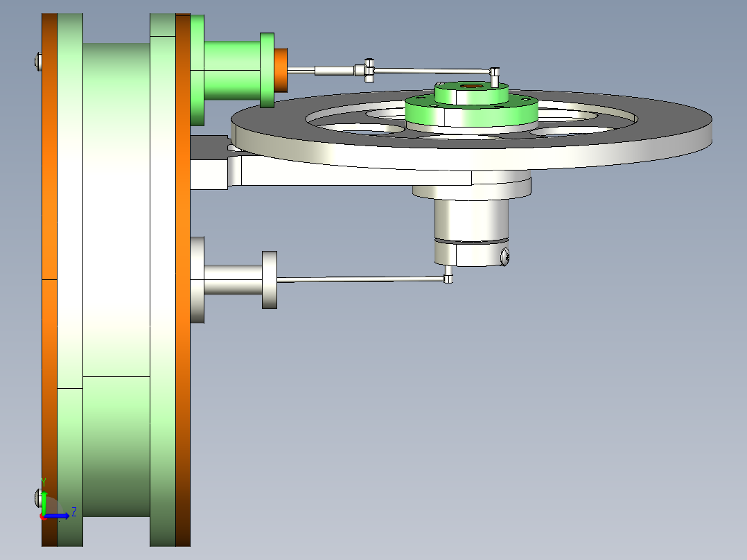Click the blue Z axis arrow of the triad
The width and height of the screenshot is (747, 560).
pyautogui.click(x=57, y=516)
